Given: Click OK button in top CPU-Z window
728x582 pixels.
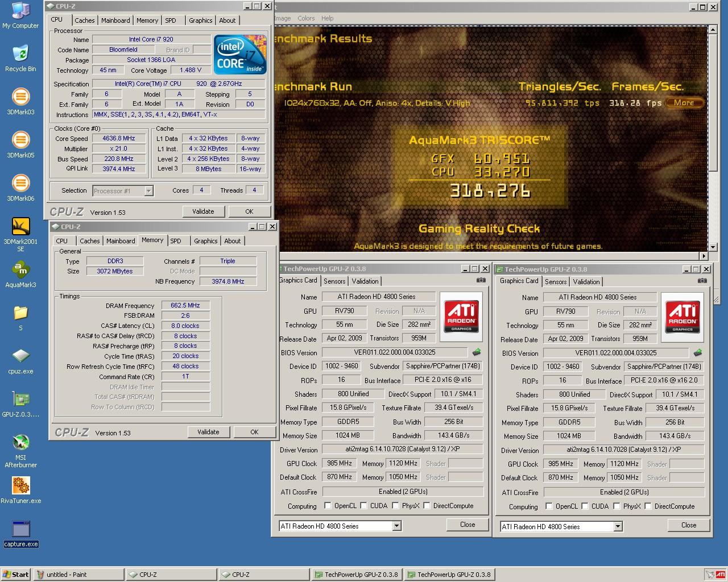Looking at the screenshot, I should (249, 211).
